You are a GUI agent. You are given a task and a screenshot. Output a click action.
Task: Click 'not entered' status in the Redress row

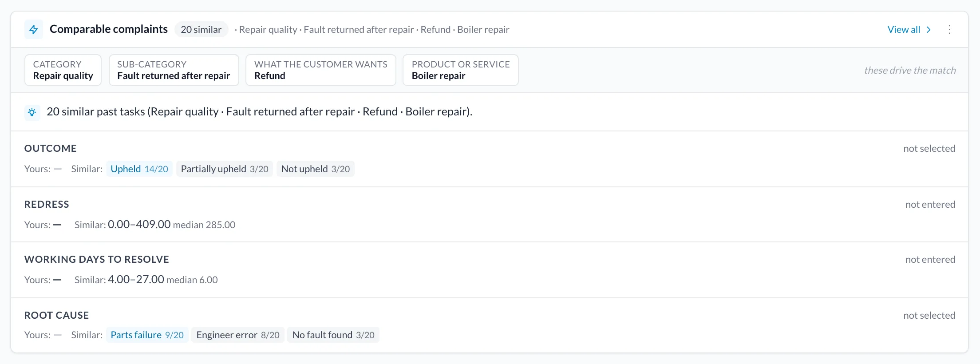(930, 204)
